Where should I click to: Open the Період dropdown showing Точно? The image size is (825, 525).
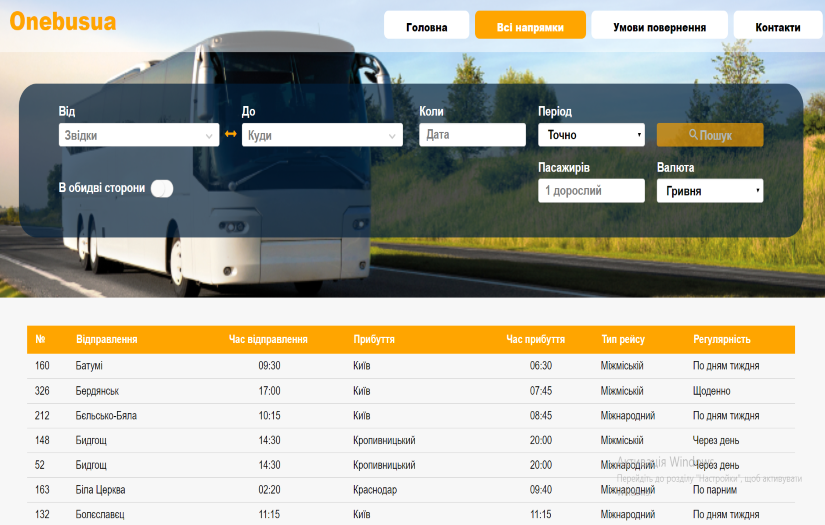[591, 135]
